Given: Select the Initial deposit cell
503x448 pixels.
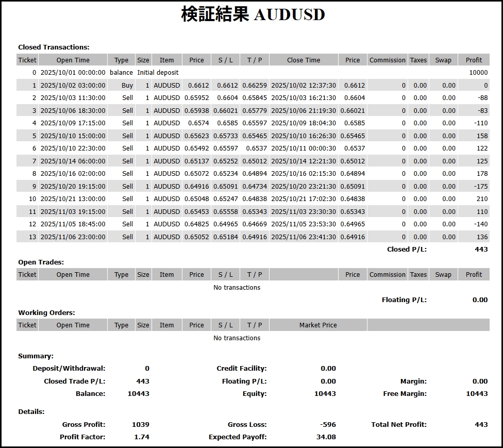Looking at the screenshot, I should coord(158,73).
